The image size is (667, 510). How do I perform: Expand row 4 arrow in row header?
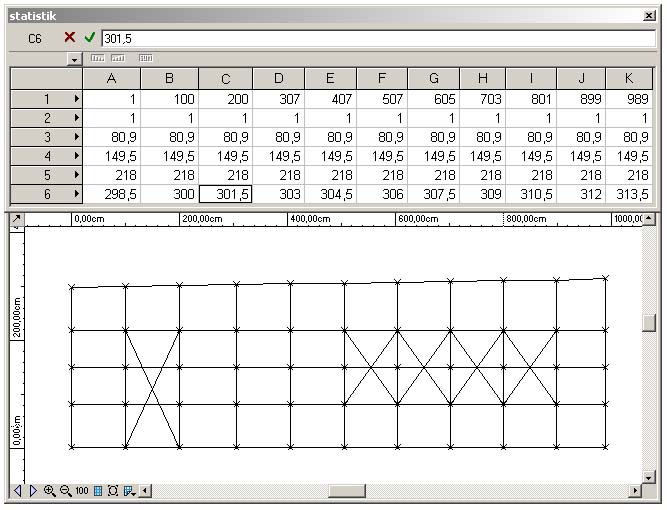click(x=76, y=156)
